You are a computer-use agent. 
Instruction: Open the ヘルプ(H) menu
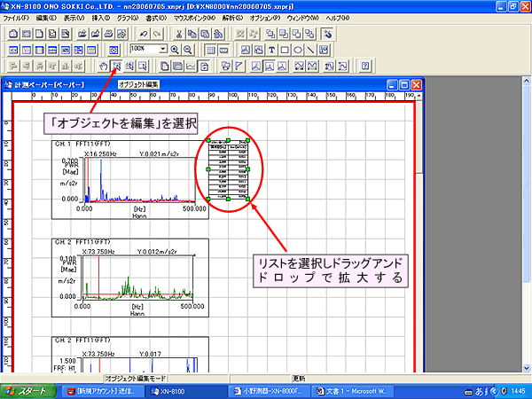(x=338, y=18)
